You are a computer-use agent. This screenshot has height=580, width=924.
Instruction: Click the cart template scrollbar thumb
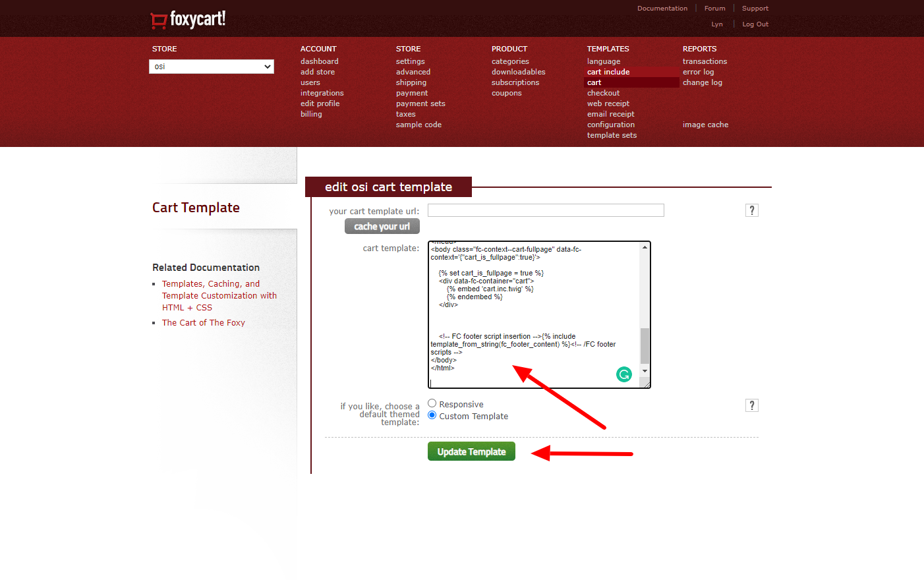(x=645, y=346)
